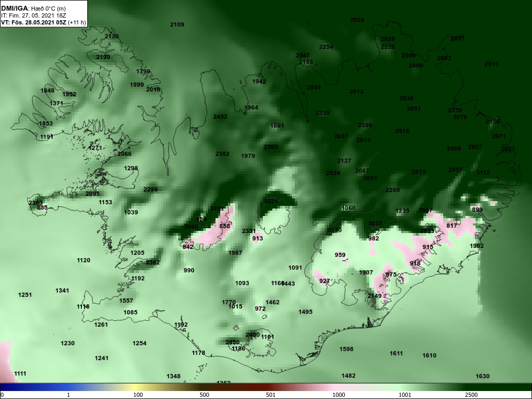Click the 1298 value label
532x399 pixels.
[x=131, y=168]
